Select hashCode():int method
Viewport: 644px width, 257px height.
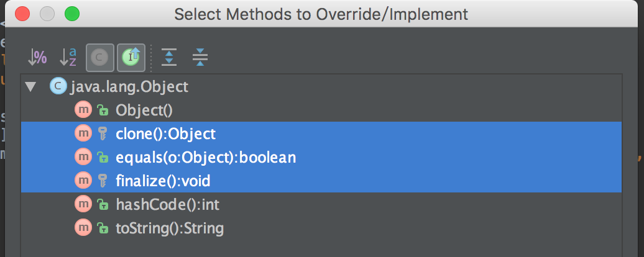pyautogui.click(x=167, y=205)
